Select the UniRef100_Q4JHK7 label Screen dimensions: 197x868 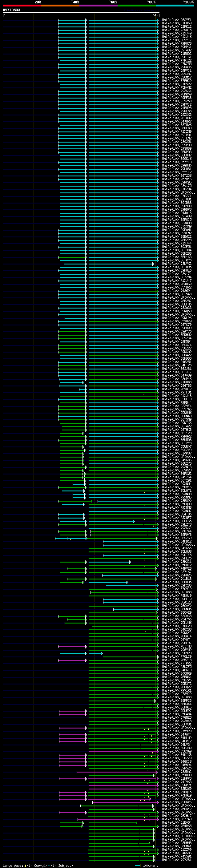[x=177, y=121]
